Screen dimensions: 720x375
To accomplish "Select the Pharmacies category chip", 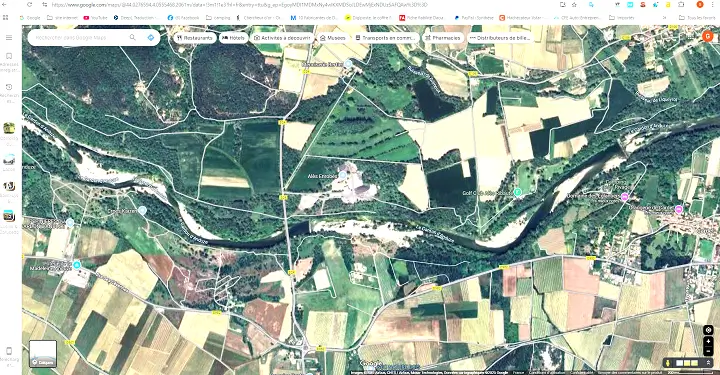I will point(443,38).
